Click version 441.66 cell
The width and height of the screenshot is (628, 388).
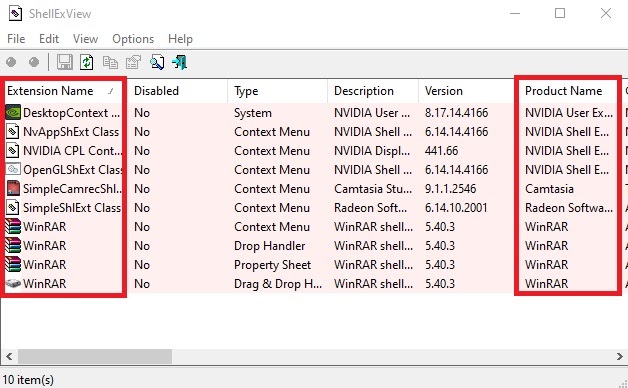[441, 151]
